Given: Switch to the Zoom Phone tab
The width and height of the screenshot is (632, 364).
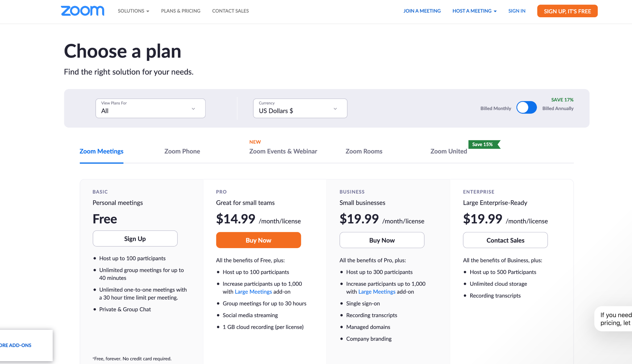Looking at the screenshot, I should click(x=182, y=151).
